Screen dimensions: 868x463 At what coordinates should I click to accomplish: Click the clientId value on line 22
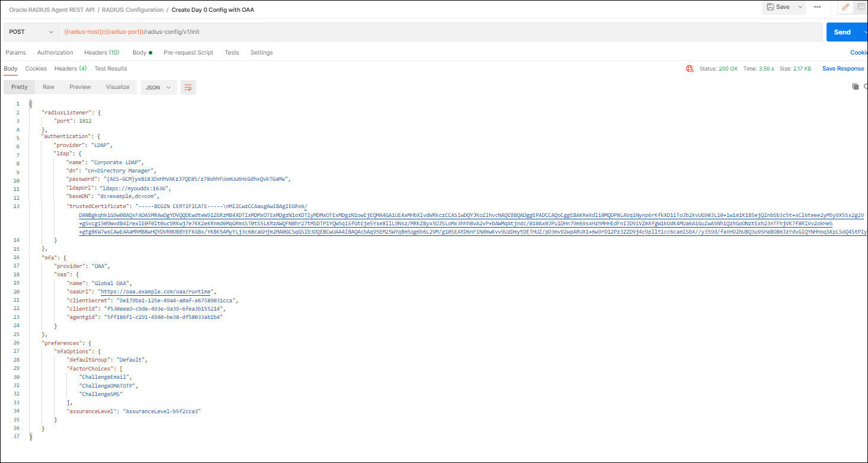pyautogui.click(x=164, y=309)
